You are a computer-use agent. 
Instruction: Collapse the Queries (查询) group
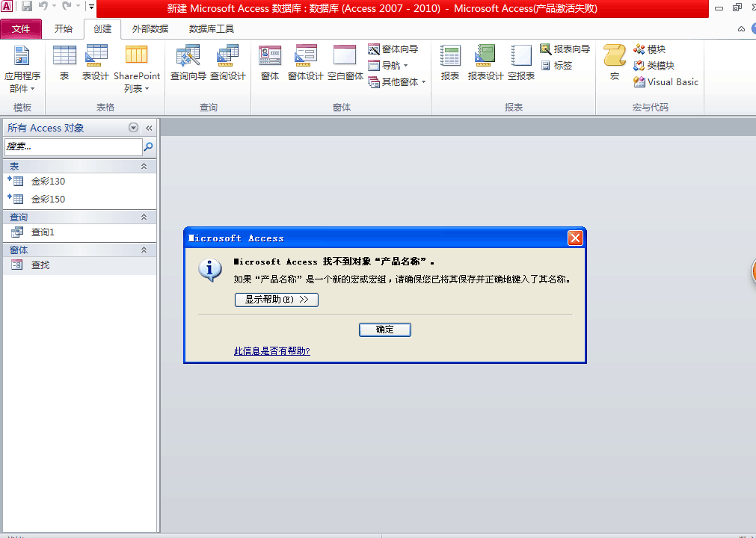tap(144, 217)
